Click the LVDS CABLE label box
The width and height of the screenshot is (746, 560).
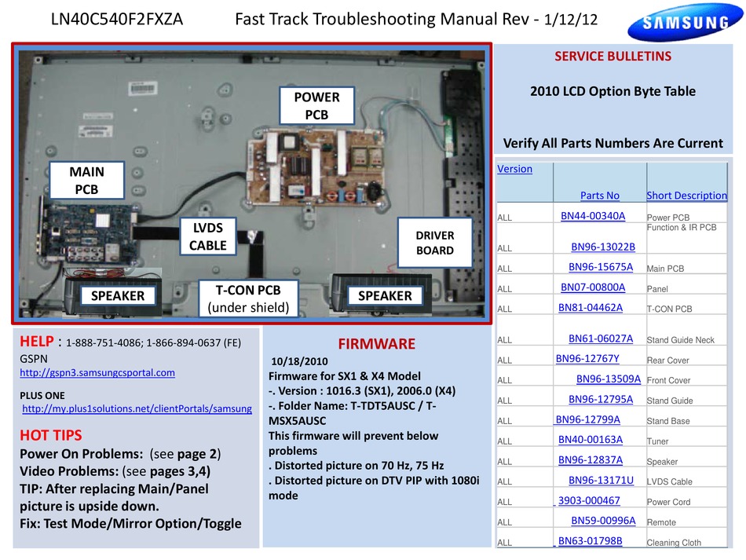[208, 236]
